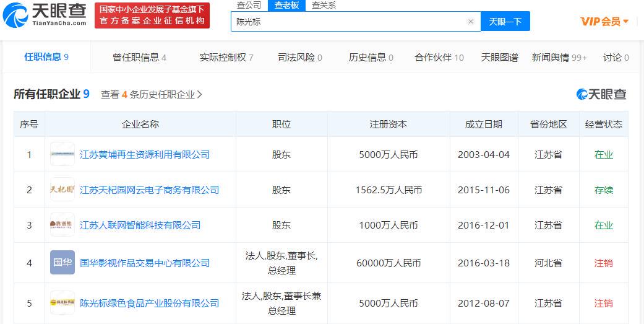This screenshot has width=644, height=324.
Task: Open the 曾任职信息 4 tab
Action: (140, 58)
